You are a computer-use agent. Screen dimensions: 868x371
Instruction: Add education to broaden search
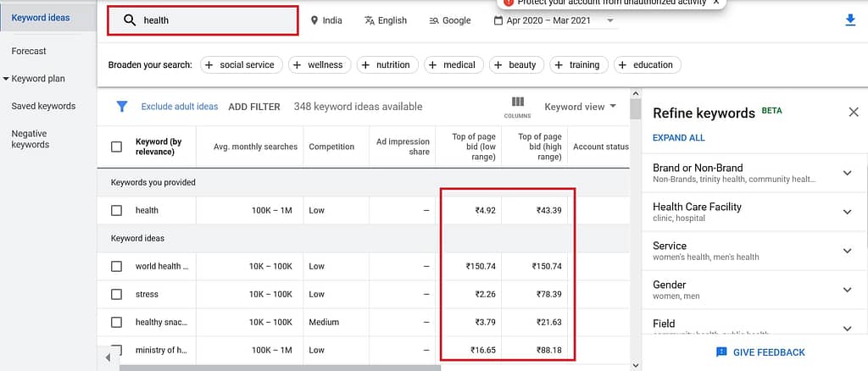coord(648,64)
